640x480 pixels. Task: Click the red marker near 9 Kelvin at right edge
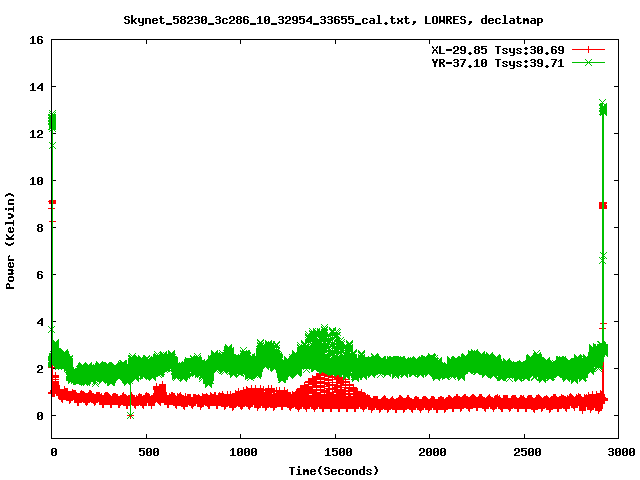(x=603, y=205)
